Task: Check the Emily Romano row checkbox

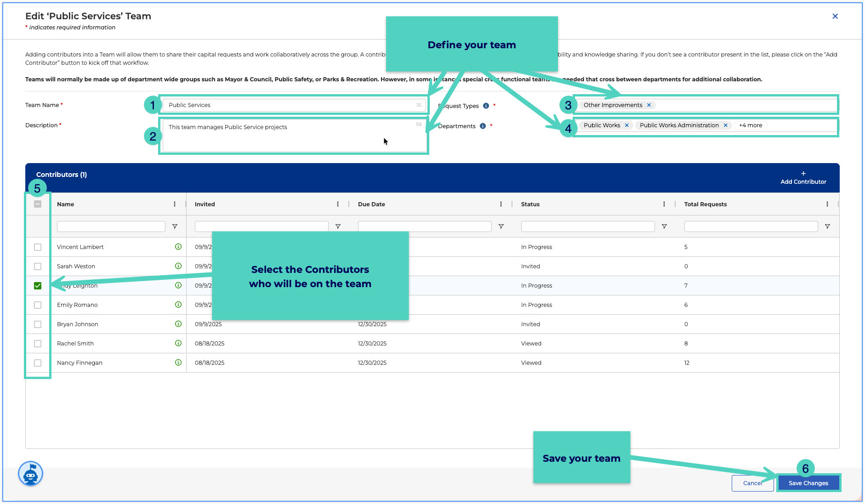Action: pyautogui.click(x=38, y=305)
